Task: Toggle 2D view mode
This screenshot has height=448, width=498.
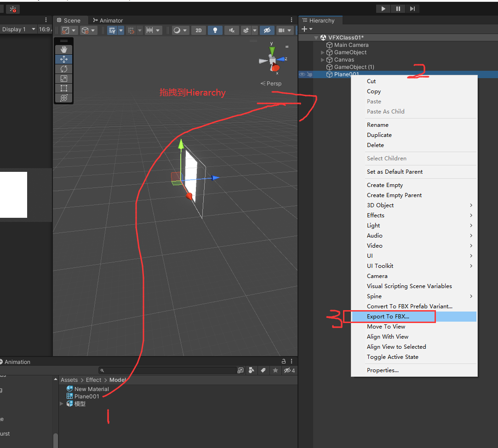Action: pos(199,30)
